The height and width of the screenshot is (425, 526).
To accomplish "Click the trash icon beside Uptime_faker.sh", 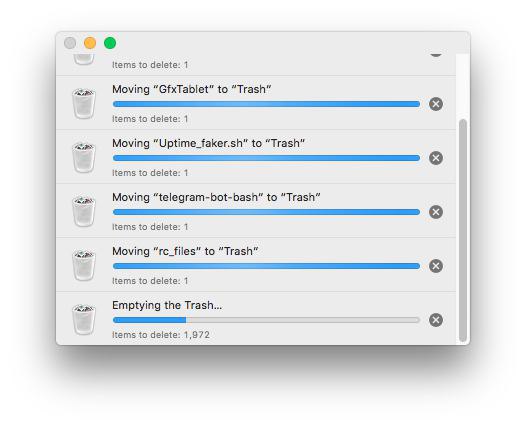I will coord(84,158).
